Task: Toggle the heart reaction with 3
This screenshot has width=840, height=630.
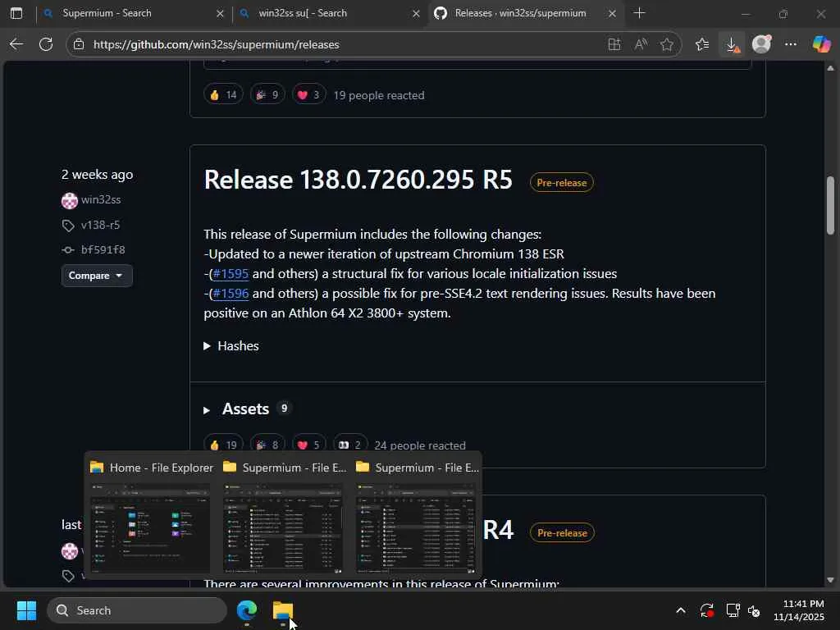Action: (308, 95)
